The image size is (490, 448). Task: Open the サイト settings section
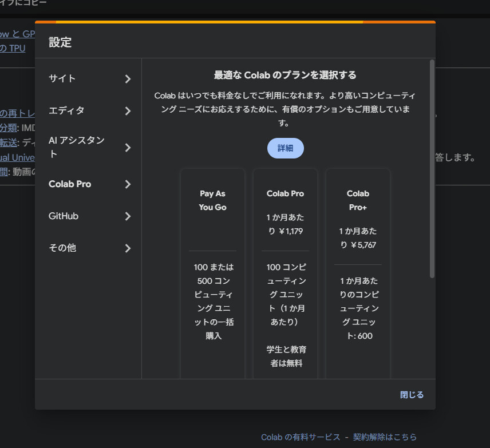pyautogui.click(x=62, y=79)
